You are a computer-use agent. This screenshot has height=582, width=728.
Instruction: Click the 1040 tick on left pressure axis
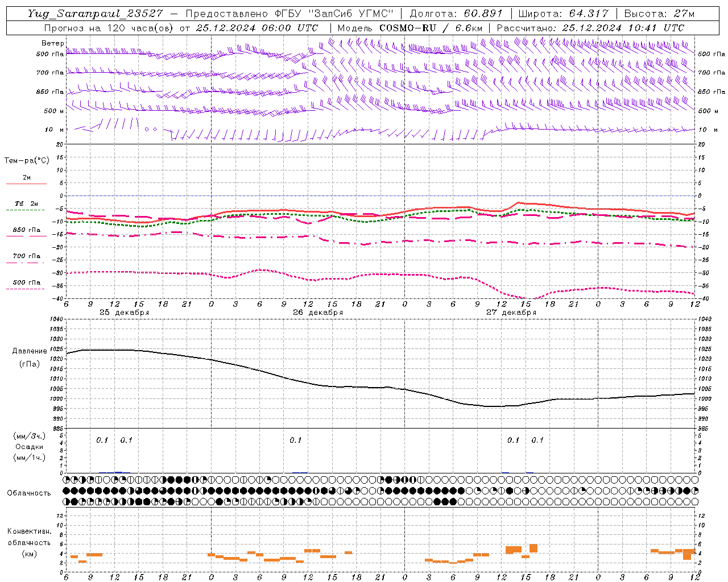pos(56,319)
